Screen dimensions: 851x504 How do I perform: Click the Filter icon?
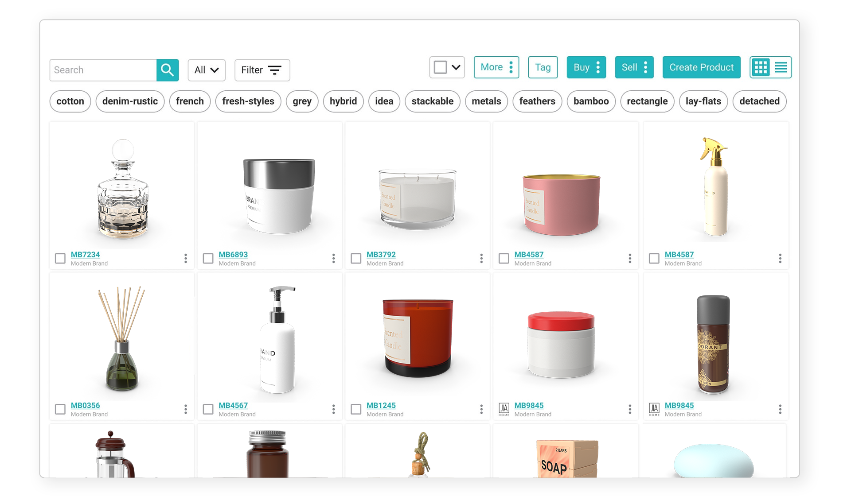pos(273,70)
